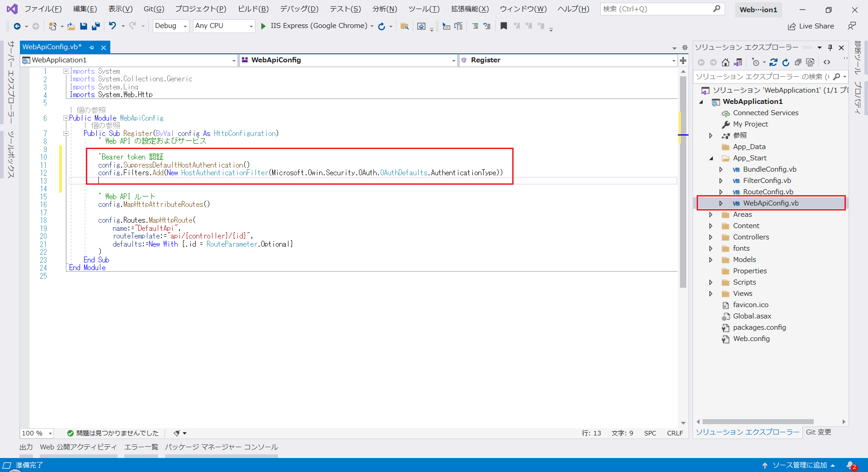The height and width of the screenshot is (472, 868).
Task: Save all files using toolbar icon
Action: tap(95, 26)
